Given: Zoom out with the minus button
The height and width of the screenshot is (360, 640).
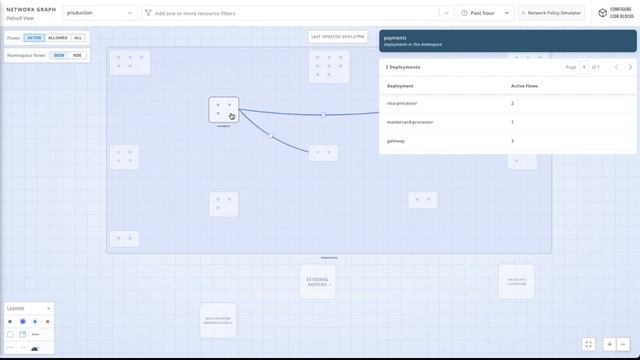Looking at the screenshot, I should pos(623,344).
